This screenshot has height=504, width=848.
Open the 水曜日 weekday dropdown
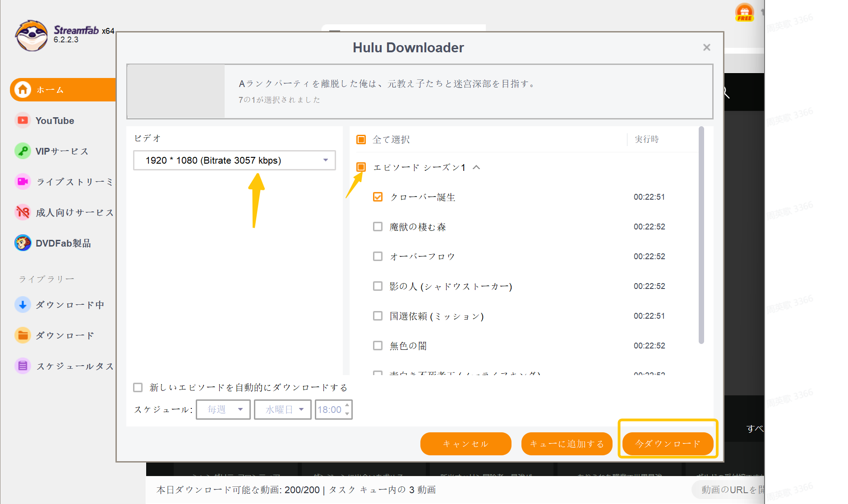pos(283,410)
